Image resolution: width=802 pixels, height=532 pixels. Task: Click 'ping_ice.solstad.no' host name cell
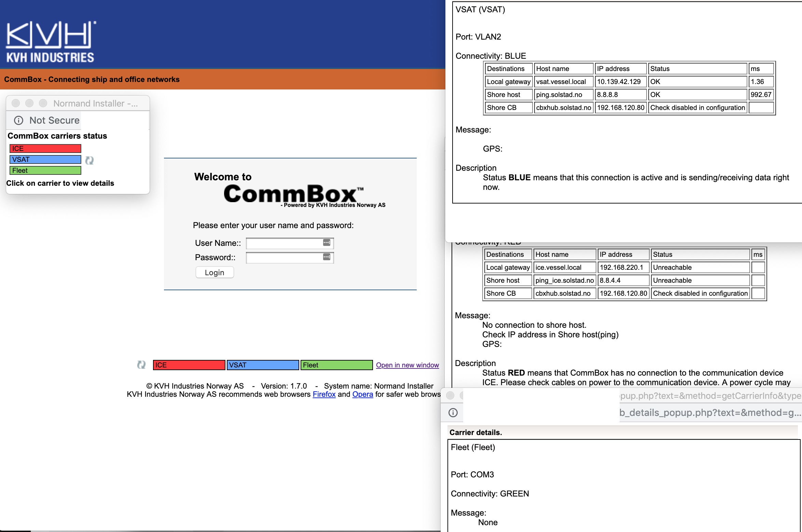(565, 280)
